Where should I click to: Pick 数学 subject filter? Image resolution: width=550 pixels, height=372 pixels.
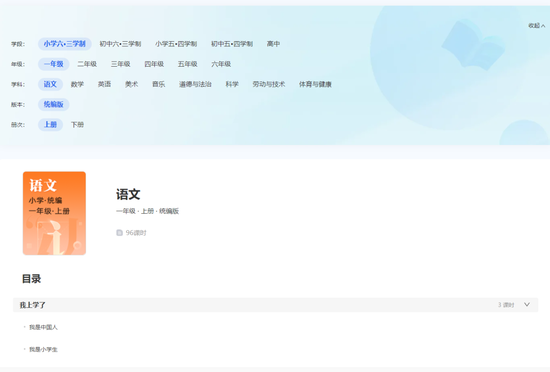[x=77, y=84]
